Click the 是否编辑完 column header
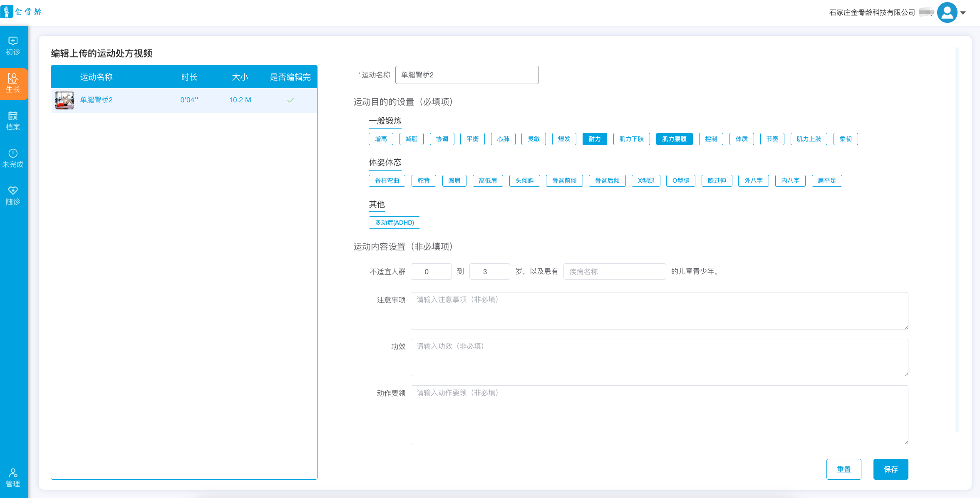The width and height of the screenshot is (980, 498). click(x=290, y=77)
